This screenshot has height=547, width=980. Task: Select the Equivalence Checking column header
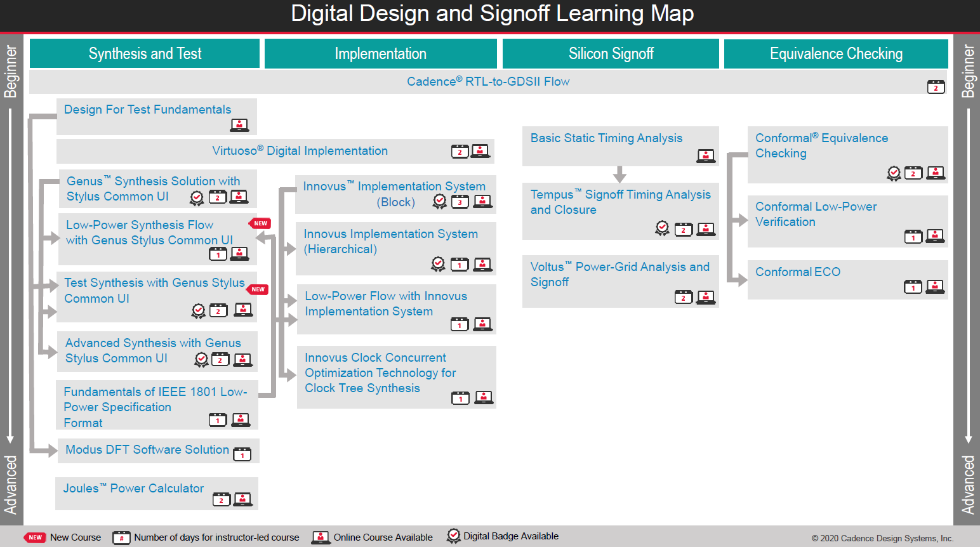coord(836,53)
